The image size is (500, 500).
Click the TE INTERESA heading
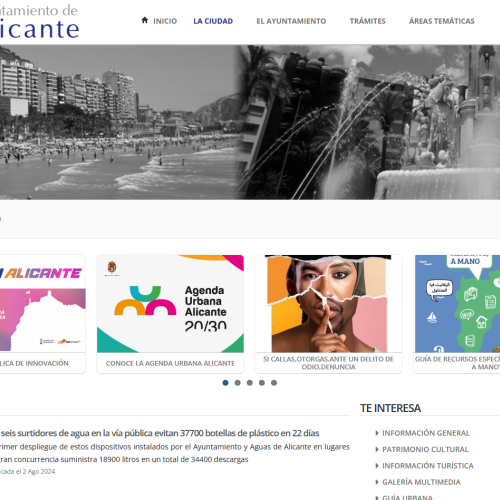tap(390, 408)
